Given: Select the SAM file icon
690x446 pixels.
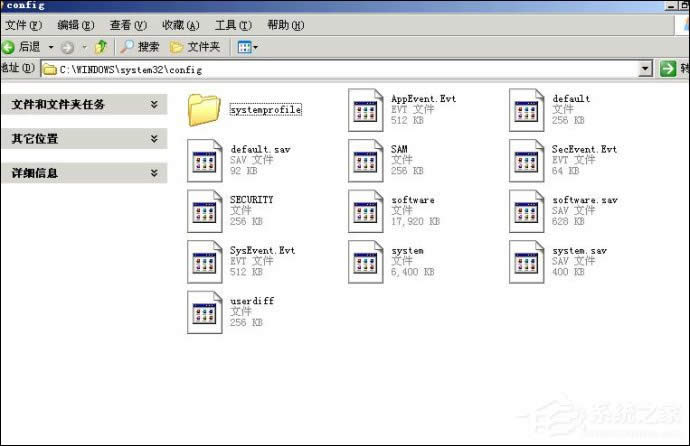Looking at the screenshot, I should [x=365, y=161].
